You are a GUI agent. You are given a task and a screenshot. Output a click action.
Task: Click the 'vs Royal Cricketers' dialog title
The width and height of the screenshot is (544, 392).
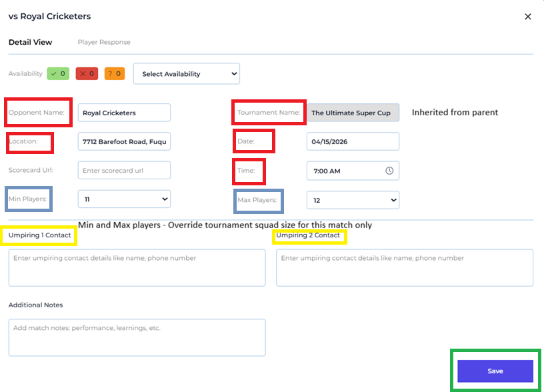pyautogui.click(x=49, y=16)
